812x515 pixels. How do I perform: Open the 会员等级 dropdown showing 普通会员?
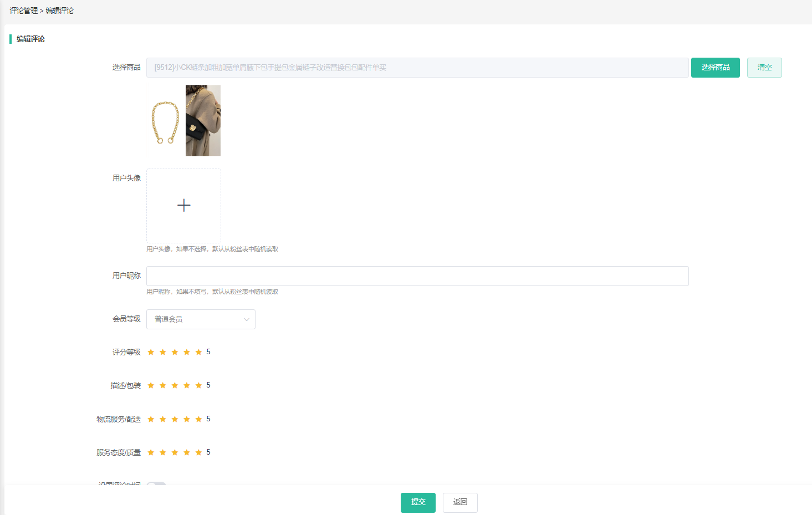(201, 319)
